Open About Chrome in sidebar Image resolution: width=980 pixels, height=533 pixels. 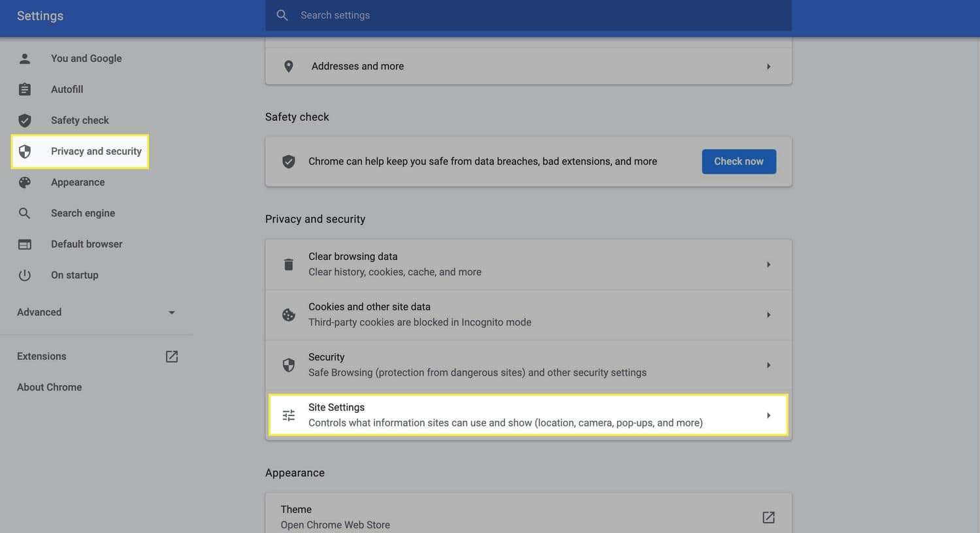tap(50, 387)
